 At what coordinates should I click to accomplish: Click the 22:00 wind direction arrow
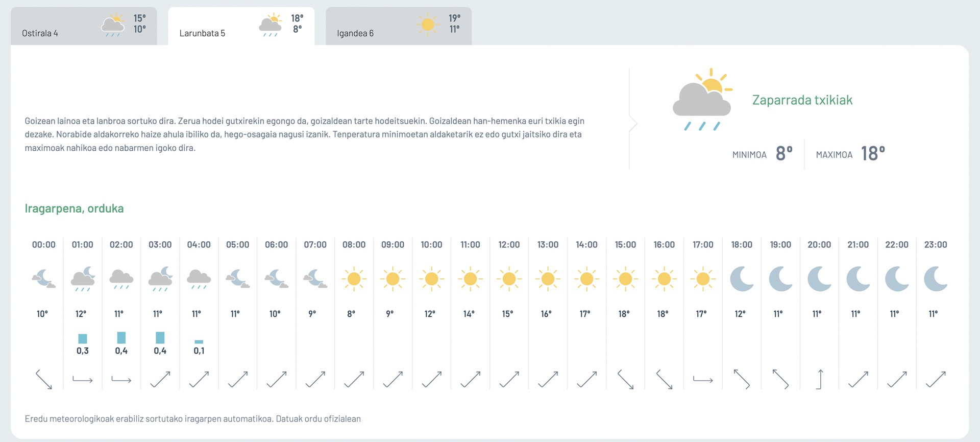[x=897, y=380]
